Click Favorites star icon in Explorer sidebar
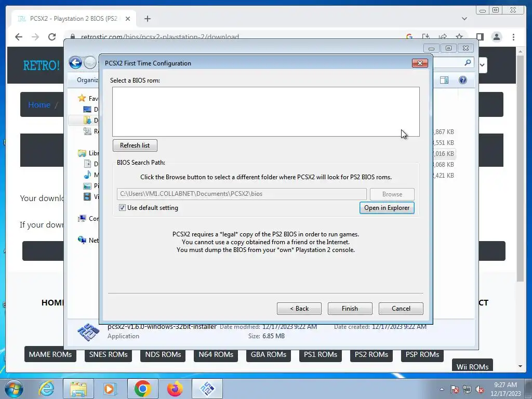Screen dimensions: 532x399 [x=82, y=98]
